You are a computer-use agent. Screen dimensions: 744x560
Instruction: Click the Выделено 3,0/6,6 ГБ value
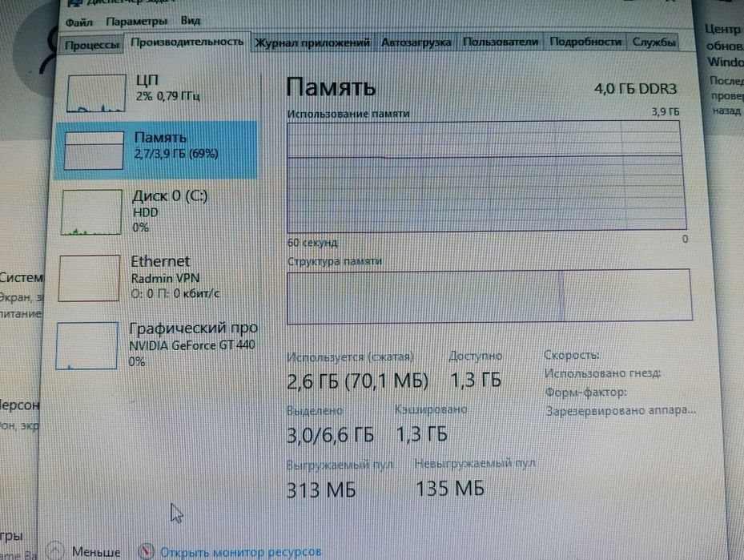tap(330, 435)
